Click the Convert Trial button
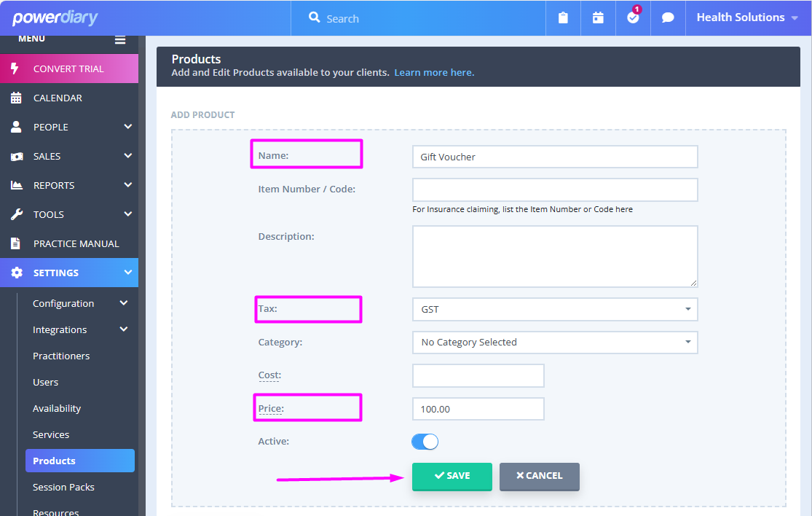 (x=69, y=69)
